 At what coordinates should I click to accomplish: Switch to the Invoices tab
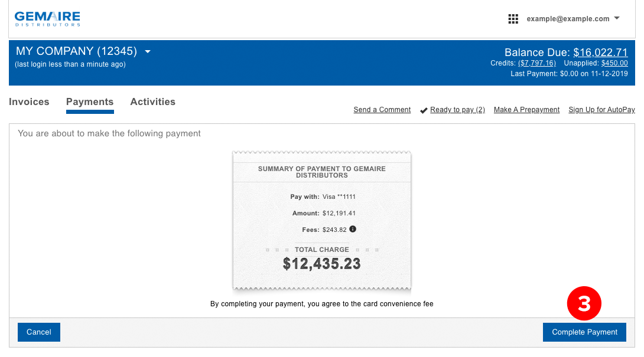pyautogui.click(x=29, y=101)
